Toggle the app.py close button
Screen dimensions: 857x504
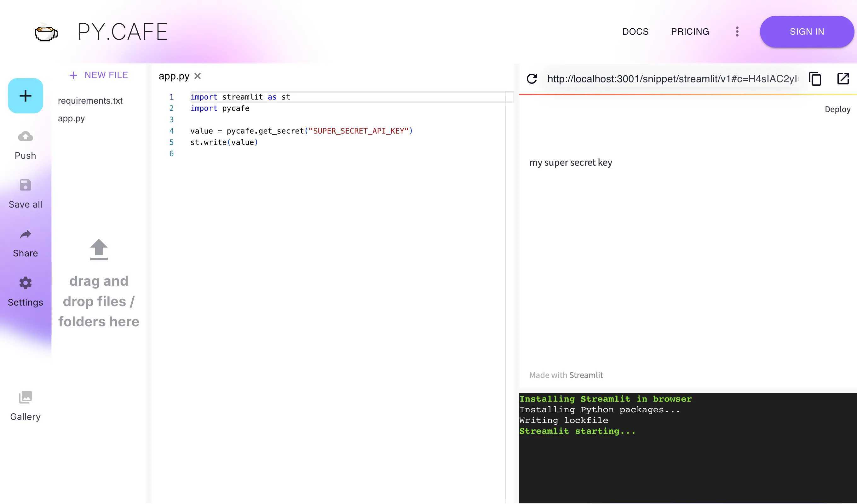tap(198, 76)
